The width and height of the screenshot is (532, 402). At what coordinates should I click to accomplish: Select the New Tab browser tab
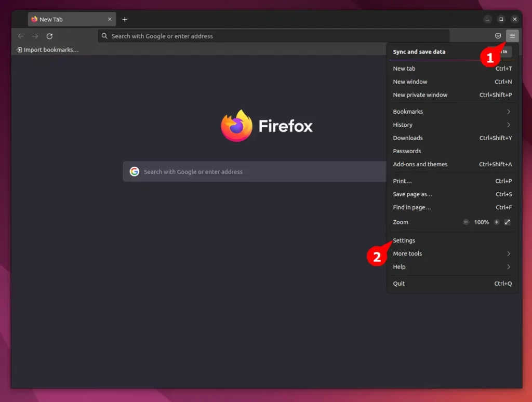point(72,19)
